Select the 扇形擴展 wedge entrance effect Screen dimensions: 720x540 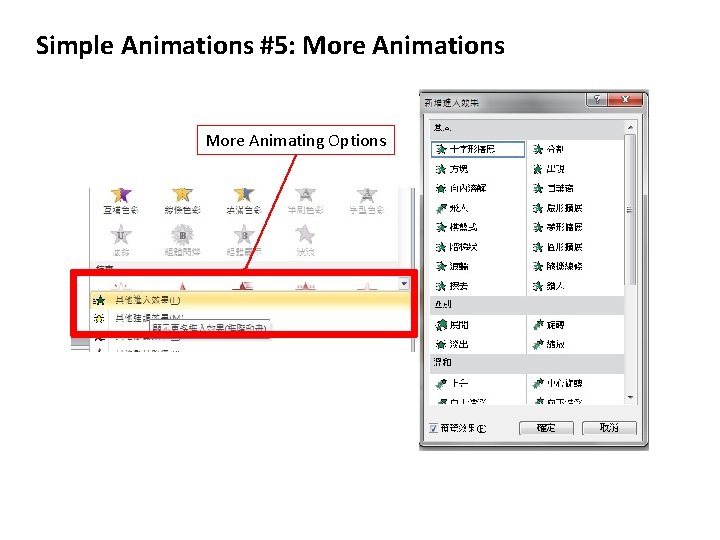click(557, 208)
